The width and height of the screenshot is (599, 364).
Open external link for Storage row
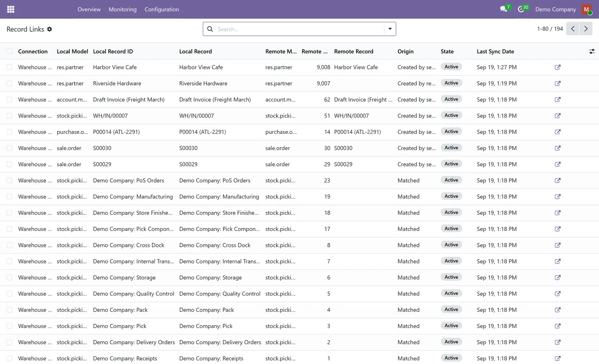(x=557, y=278)
